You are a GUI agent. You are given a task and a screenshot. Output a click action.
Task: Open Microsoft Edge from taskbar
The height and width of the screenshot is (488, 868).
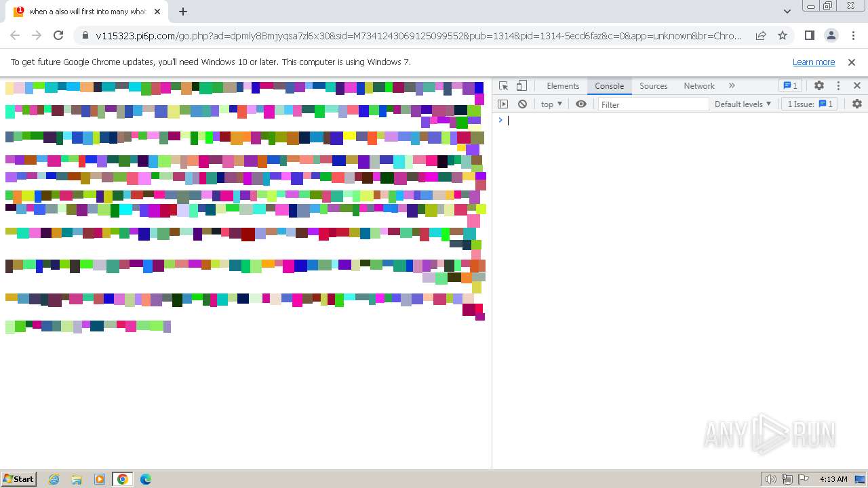click(x=145, y=479)
